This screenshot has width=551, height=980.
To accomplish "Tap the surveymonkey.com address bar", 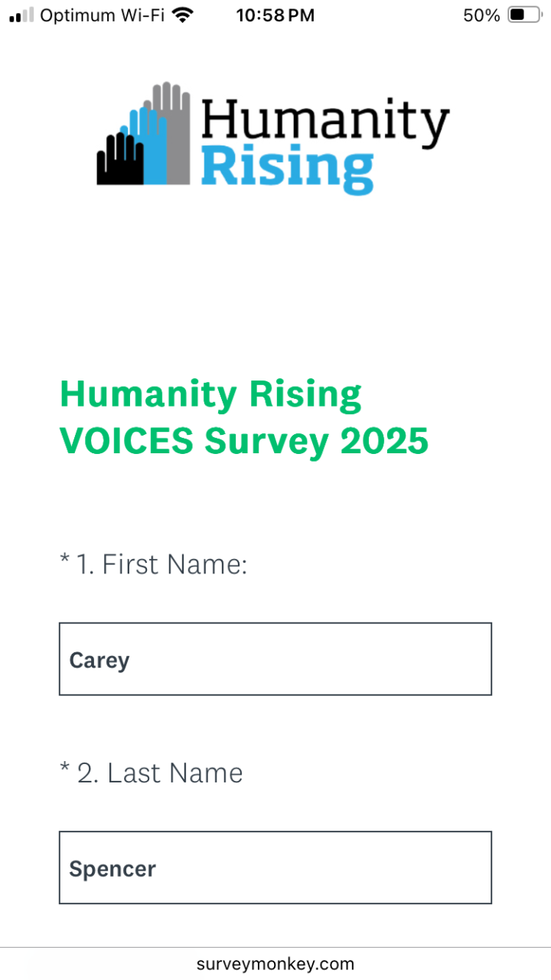I will (x=275, y=964).
